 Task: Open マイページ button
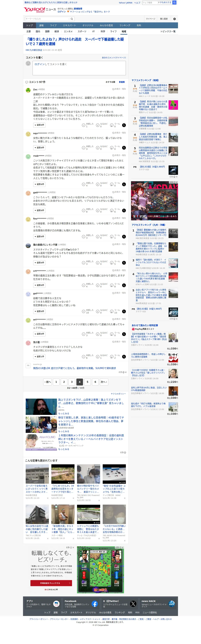[x=150, y=19]
